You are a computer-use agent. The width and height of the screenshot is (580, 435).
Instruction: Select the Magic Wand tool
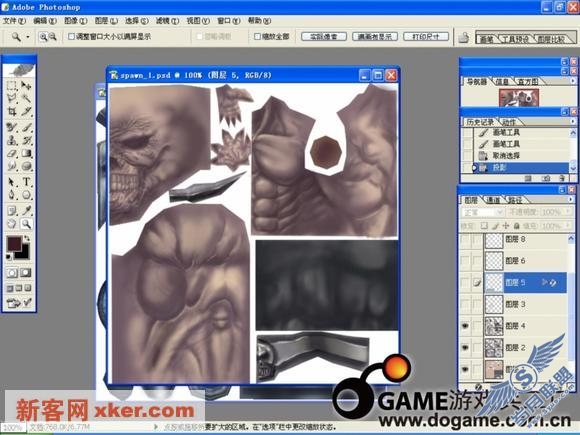point(26,98)
